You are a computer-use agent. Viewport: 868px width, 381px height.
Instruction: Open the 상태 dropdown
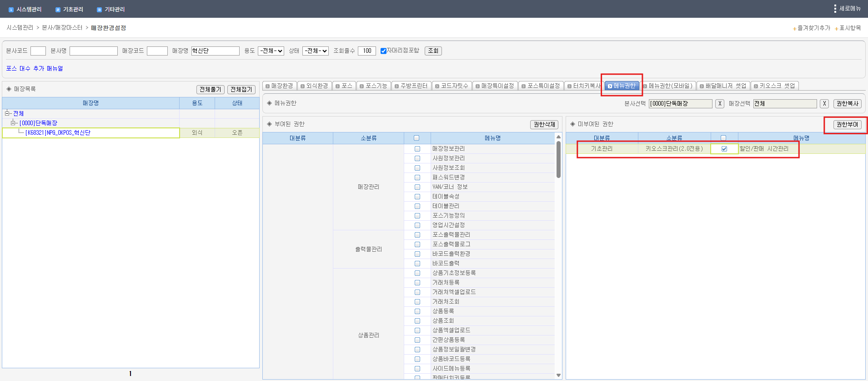(x=315, y=51)
